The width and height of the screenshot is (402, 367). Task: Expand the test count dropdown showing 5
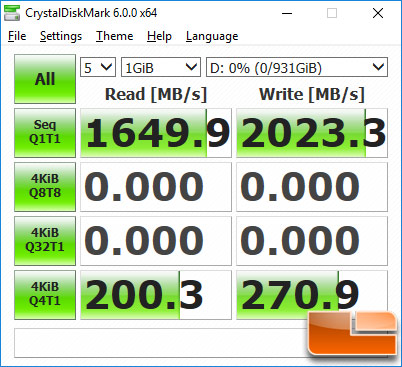tap(98, 67)
